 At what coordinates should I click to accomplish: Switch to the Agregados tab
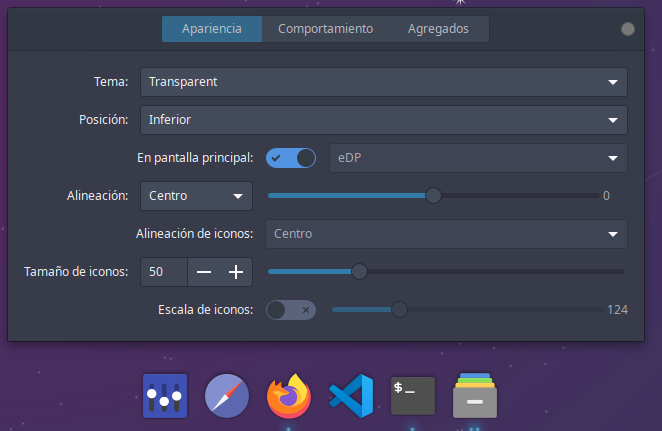click(x=438, y=29)
